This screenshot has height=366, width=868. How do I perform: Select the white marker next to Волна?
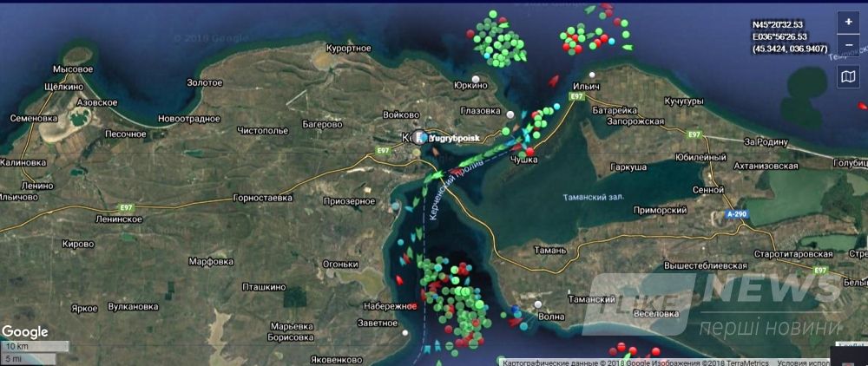[538, 304]
